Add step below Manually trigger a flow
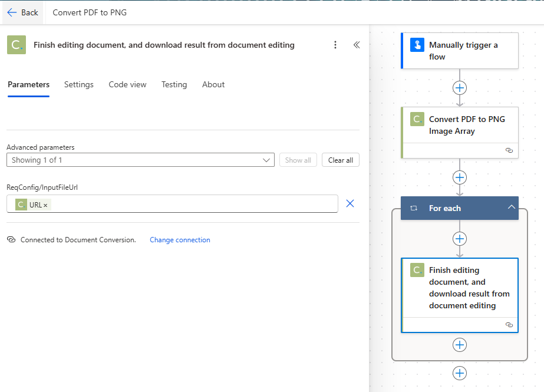 click(x=460, y=87)
